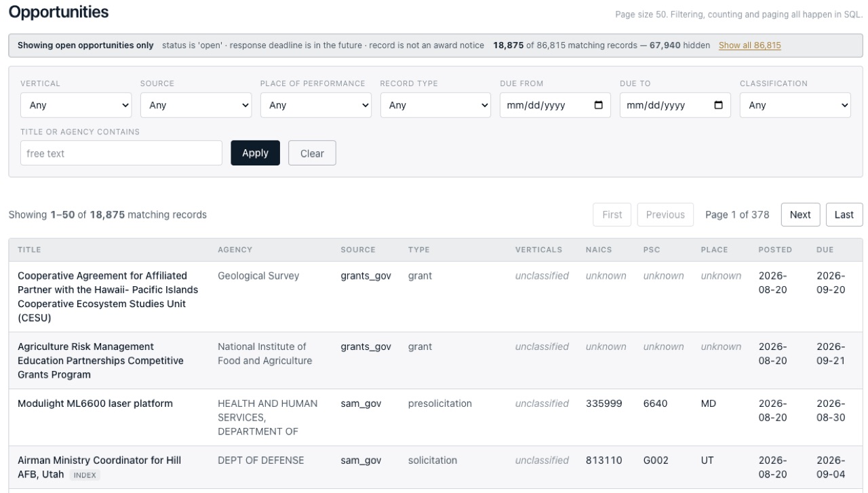Viewport: 868px width, 493px height.
Task: Clear all filters
Action: click(x=312, y=153)
